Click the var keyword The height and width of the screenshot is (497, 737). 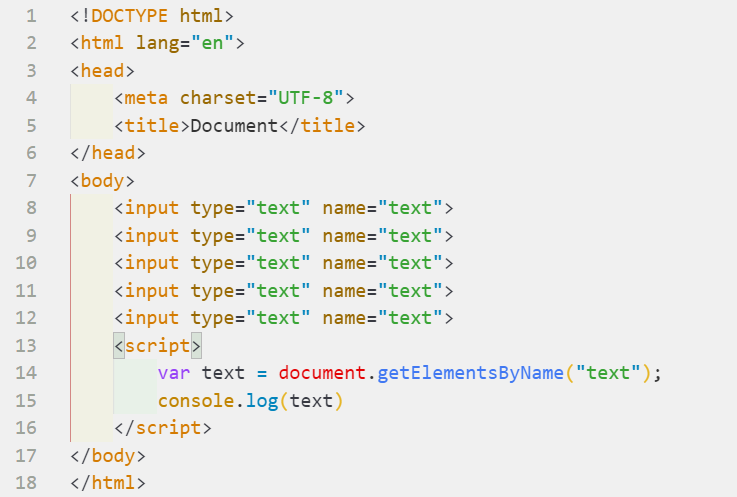174,373
